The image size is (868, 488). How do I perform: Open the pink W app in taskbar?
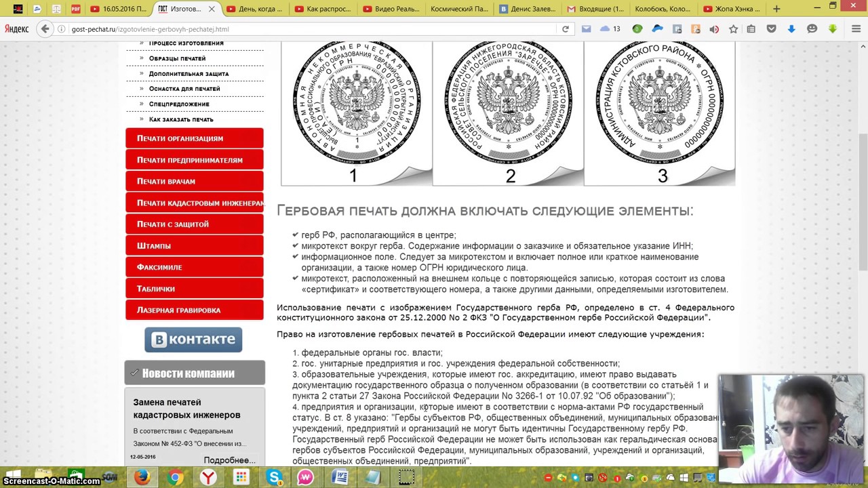[x=307, y=478]
